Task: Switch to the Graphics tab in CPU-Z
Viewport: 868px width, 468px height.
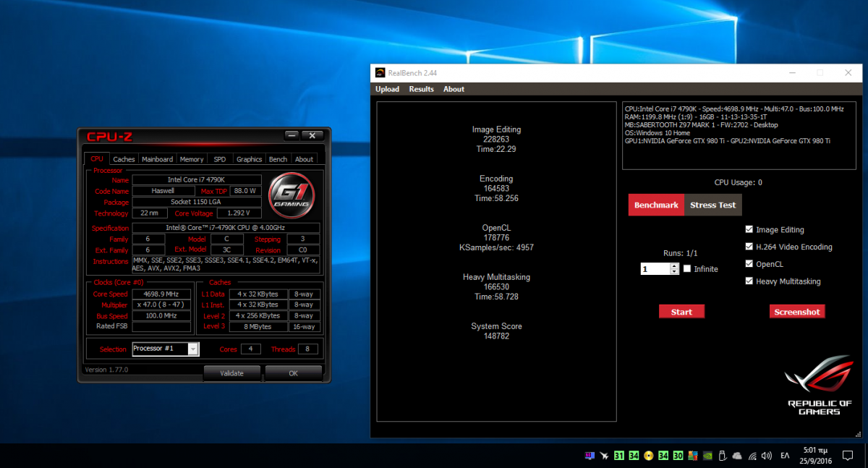Action: coord(249,159)
